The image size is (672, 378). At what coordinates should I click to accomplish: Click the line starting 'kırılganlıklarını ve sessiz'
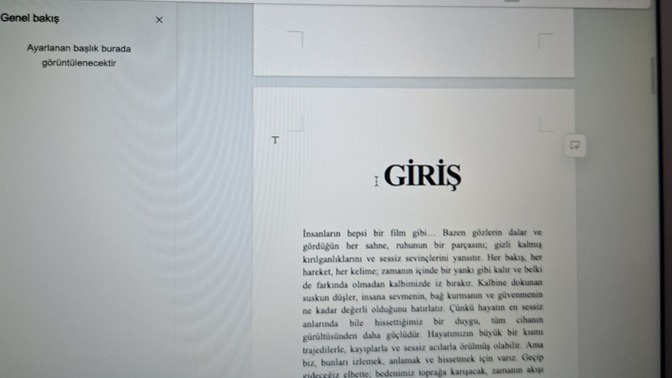(422, 258)
